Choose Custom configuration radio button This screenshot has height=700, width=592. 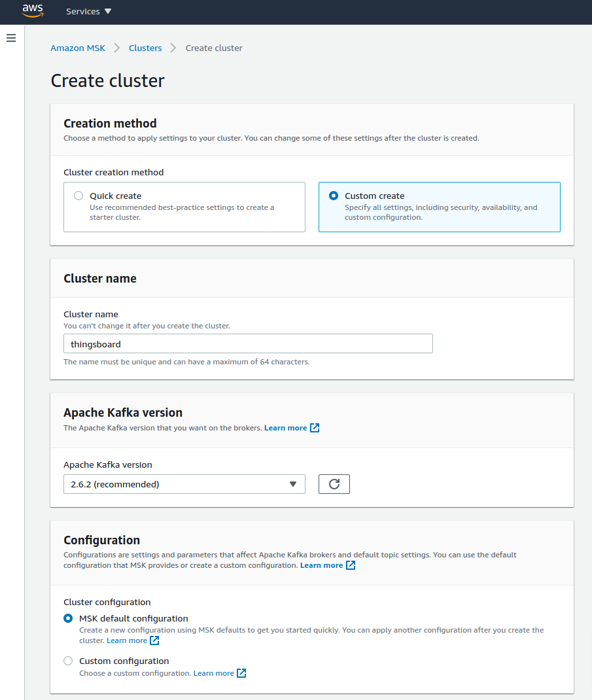coord(68,661)
